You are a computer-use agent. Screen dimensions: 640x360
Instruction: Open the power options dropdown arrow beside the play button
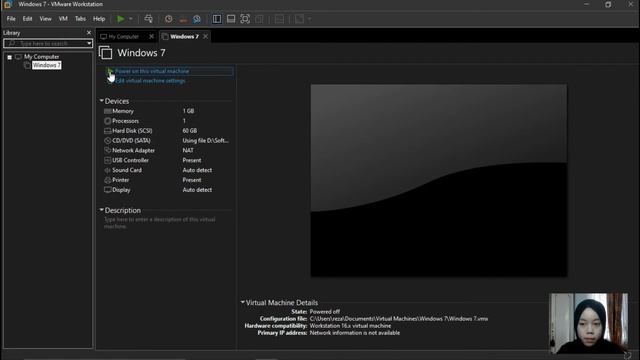(131, 19)
